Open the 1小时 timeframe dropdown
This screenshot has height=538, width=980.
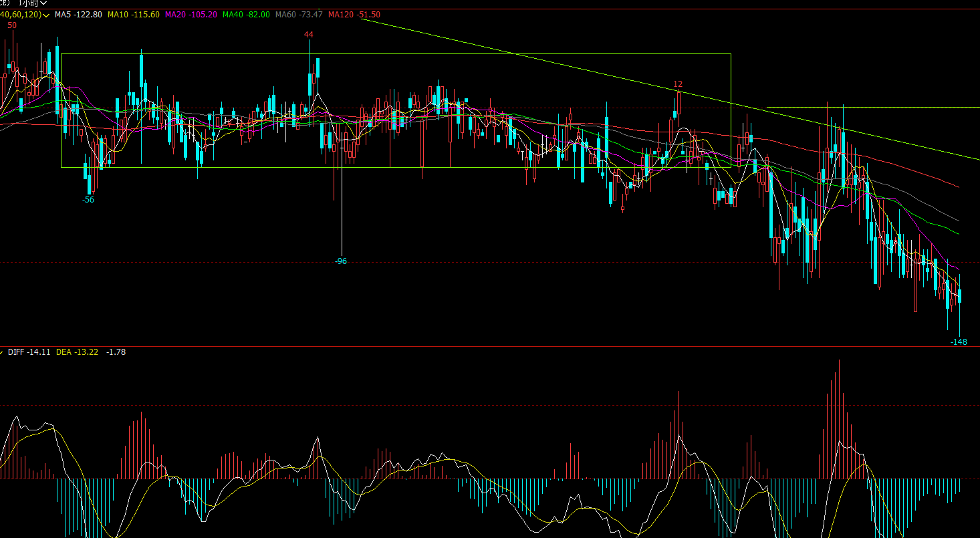point(32,3)
